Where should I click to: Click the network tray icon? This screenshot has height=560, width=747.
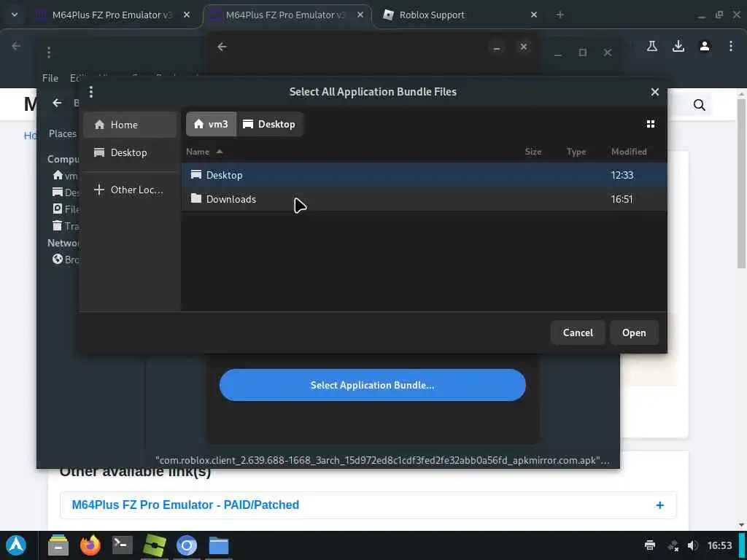click(673, 545)
